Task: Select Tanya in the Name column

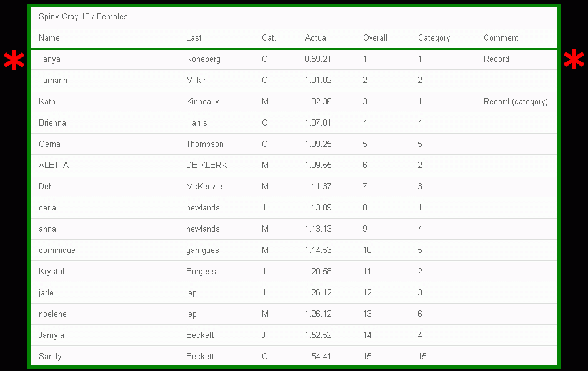Action: (x=49, y=59)
